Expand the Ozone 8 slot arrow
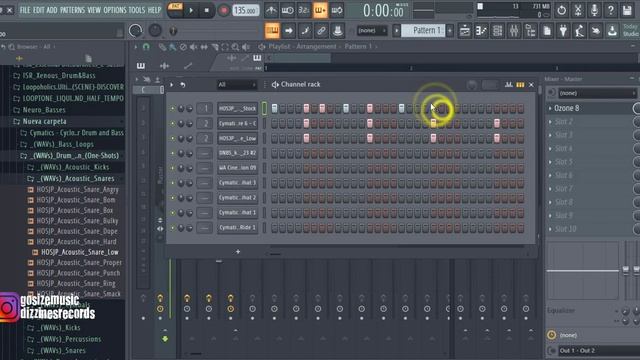 tap(550, 108)
